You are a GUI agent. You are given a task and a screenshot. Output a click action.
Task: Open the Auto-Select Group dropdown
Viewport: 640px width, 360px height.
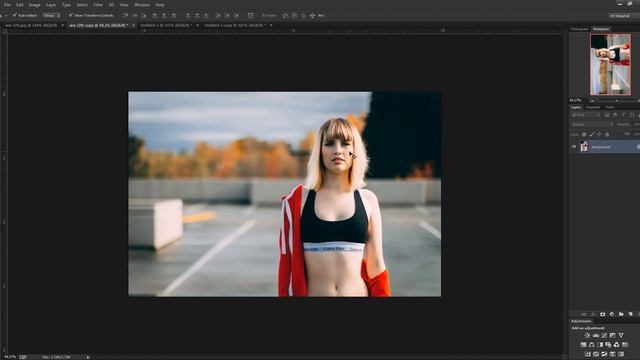51,16
